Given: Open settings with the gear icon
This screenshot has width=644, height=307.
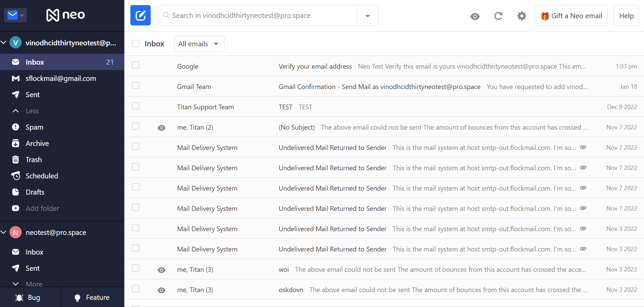Looking at the screenshot, I should pyautogui.click(x=522, y=16).
